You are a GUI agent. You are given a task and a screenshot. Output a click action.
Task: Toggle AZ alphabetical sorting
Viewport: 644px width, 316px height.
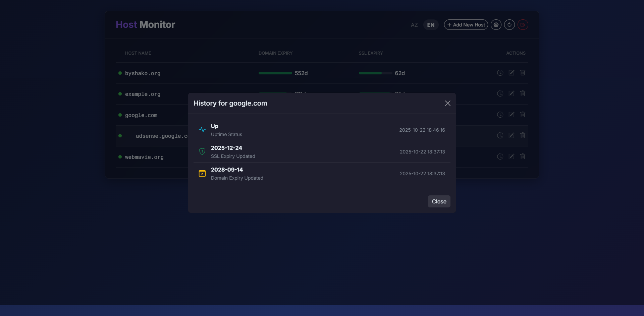414,25
